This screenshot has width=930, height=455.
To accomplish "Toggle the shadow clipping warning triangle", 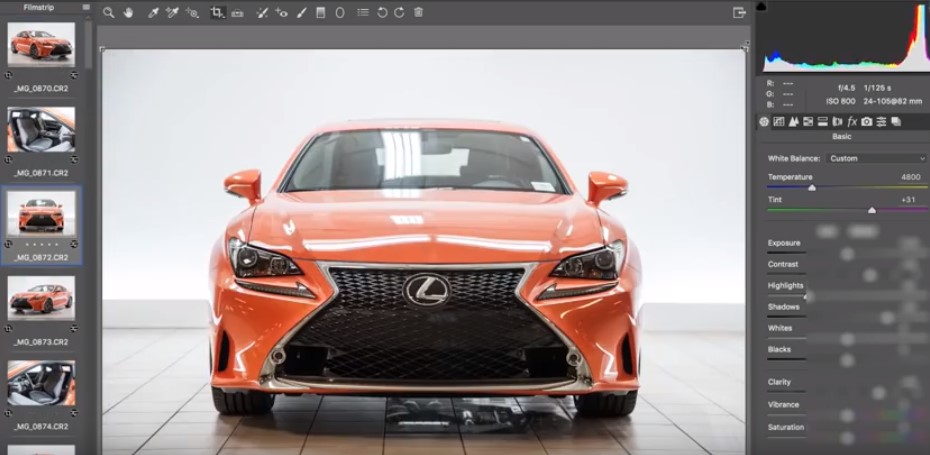I will point(761,7).
